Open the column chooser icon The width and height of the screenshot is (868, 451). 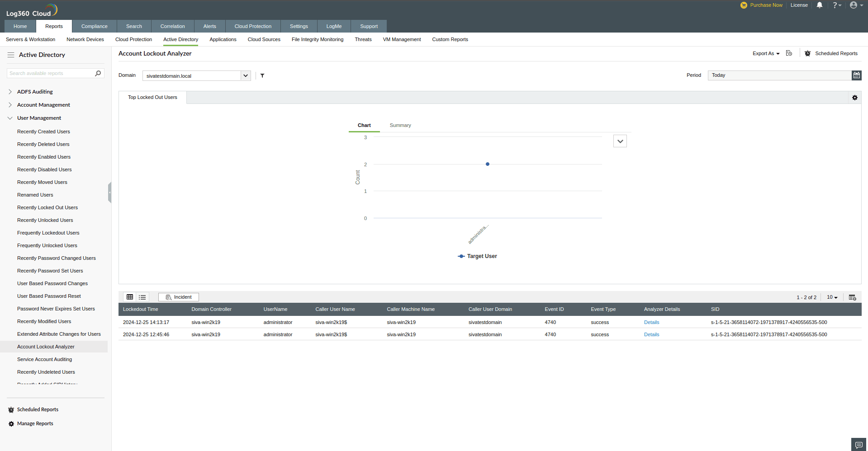click(x=852, y=297)
